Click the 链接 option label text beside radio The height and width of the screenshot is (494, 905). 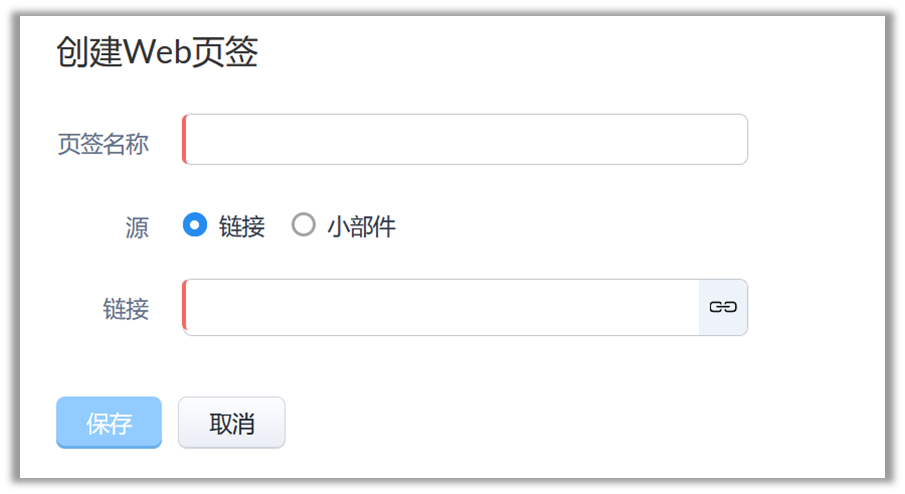pyautogui.click(x=242, y=227)
